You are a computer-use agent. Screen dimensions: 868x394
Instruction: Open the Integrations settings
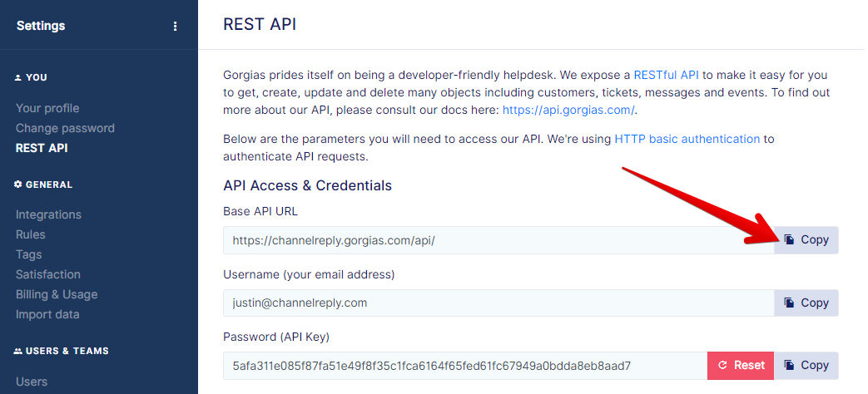click(x=49, y=214)
